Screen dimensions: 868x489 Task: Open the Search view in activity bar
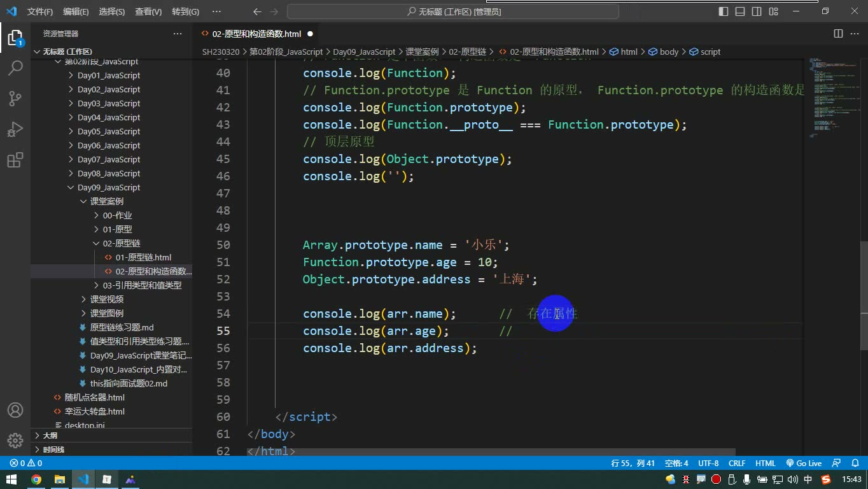(15, 67)
